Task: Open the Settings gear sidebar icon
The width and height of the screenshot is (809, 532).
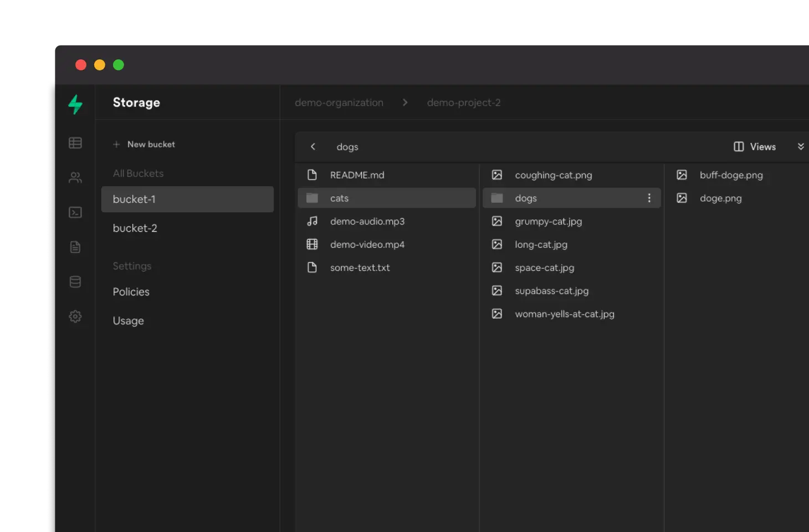Action: (x=75, y=316)
